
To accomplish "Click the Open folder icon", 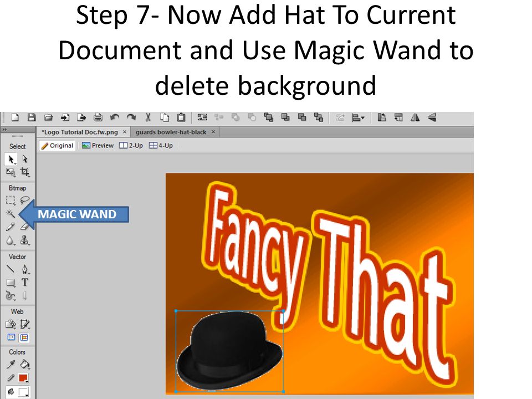I will (48, 117).
